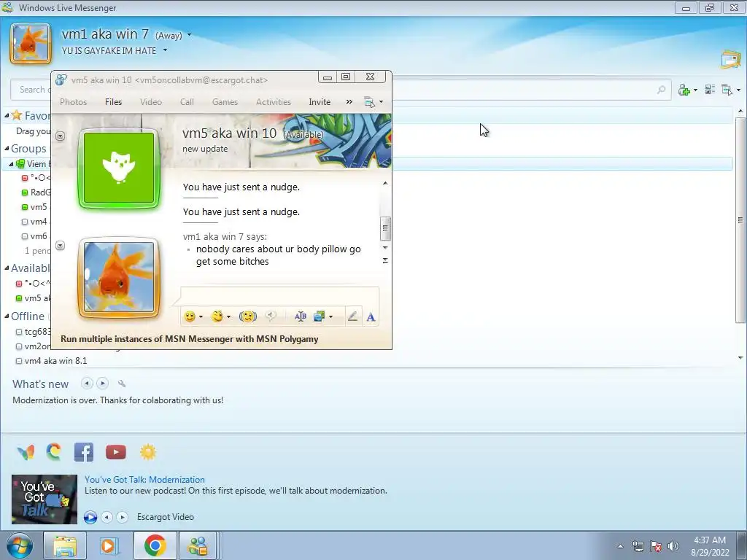Image resolution: width=747 pixels, height=560 pixels.
Task: Click the translate text AB icon
Action: (x=300, y=316)
